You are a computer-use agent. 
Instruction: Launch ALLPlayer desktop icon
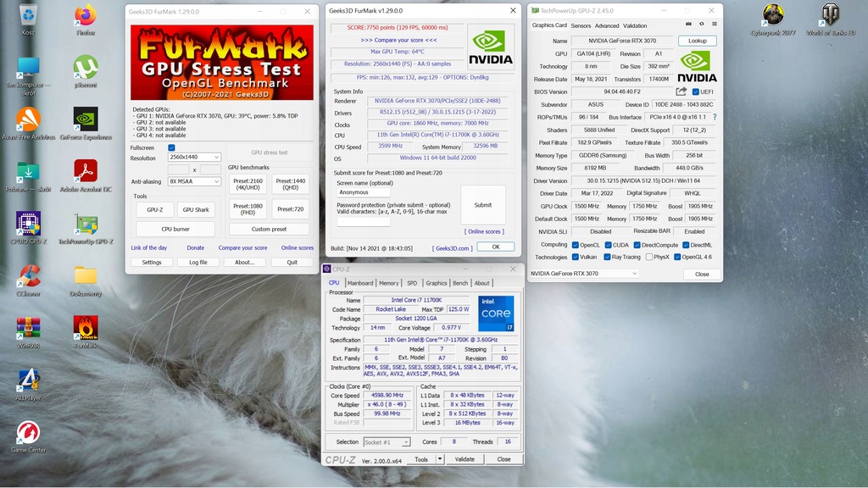(x=28, y=380)
